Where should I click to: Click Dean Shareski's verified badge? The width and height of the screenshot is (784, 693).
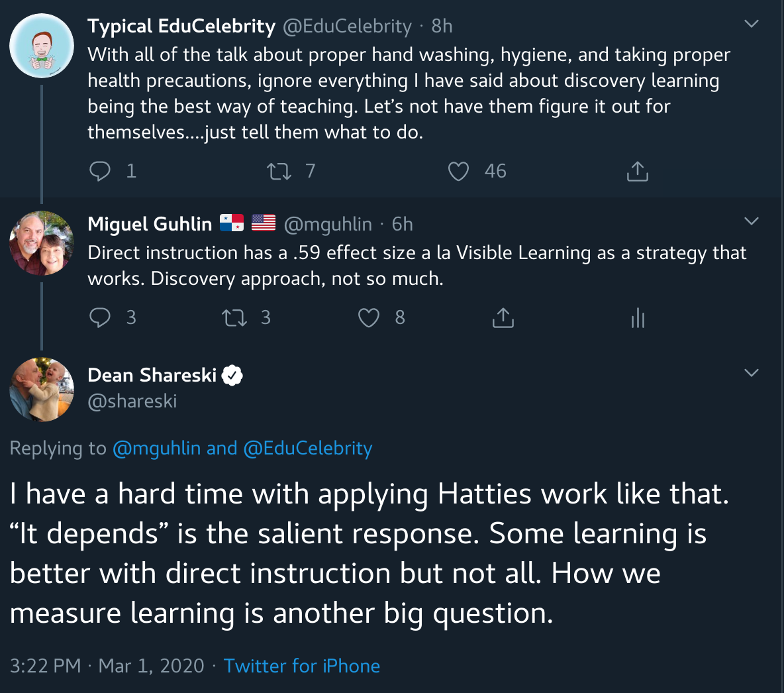(x=232, y=376)
